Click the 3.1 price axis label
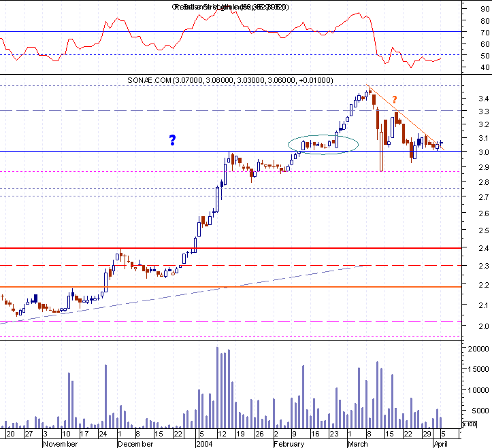 tap(484, 138)
